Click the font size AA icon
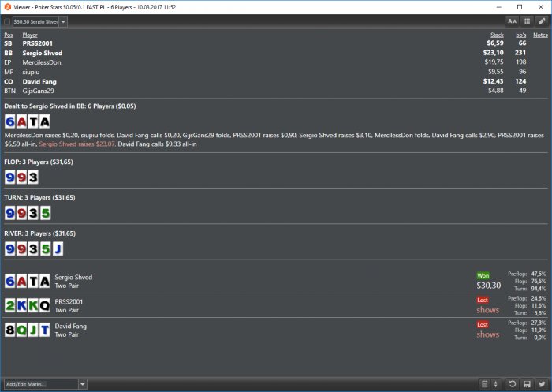This screenshot has height=392, width=552. pyautogui.click(x=513, y=21)
